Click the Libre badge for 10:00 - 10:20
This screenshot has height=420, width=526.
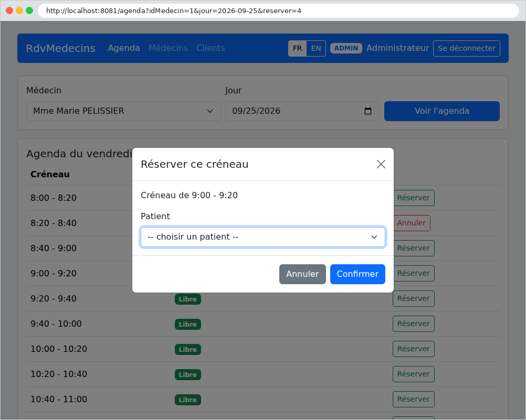(187, 349)
